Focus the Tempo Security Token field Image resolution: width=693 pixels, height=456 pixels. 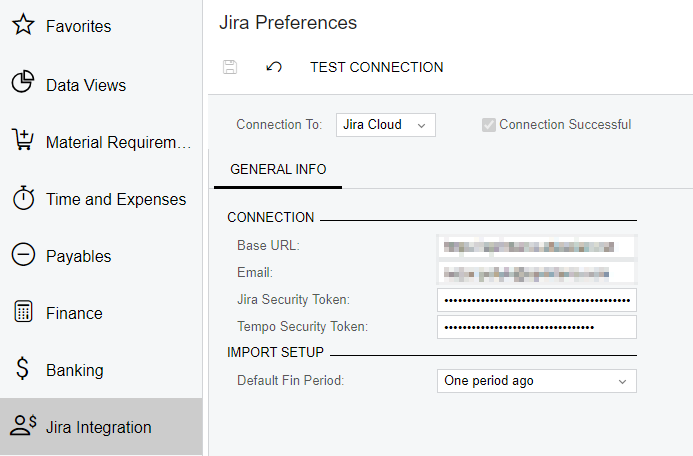click(x=537, y=327)
